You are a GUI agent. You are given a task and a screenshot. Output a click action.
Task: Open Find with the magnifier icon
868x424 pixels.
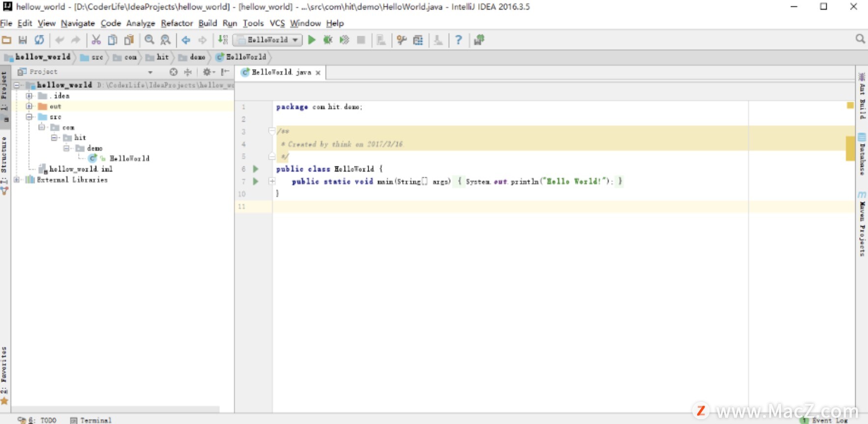pos(150,40)
